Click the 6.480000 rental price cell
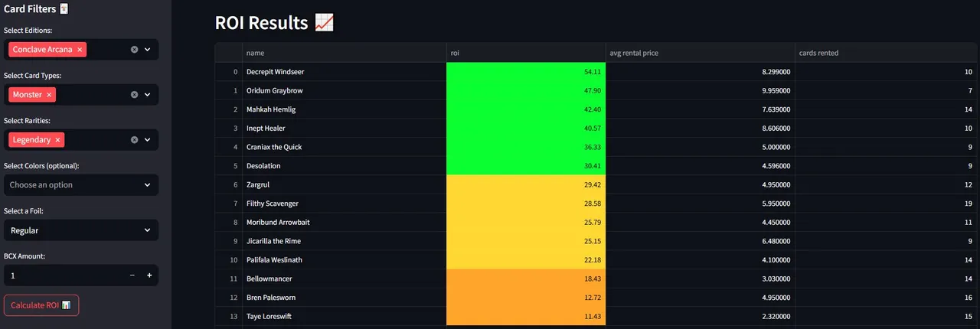This screenshot has height=329, width=980. [x=700, y=241]
